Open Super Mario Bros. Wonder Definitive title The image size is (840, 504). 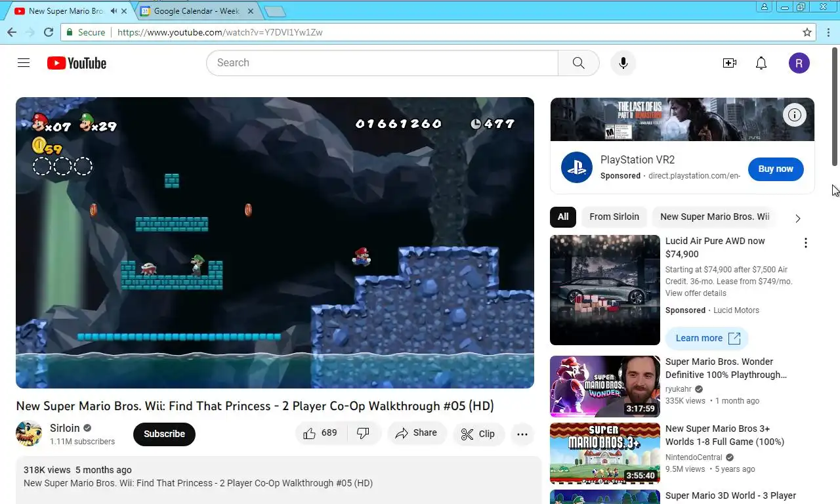point(726,368)
